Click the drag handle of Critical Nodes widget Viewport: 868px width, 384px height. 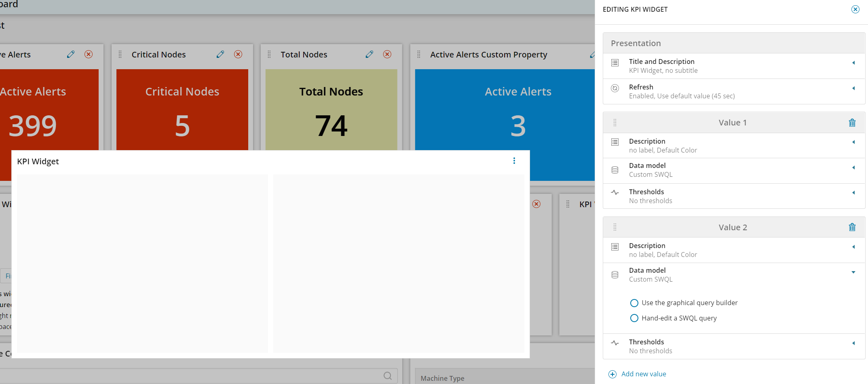120,54
